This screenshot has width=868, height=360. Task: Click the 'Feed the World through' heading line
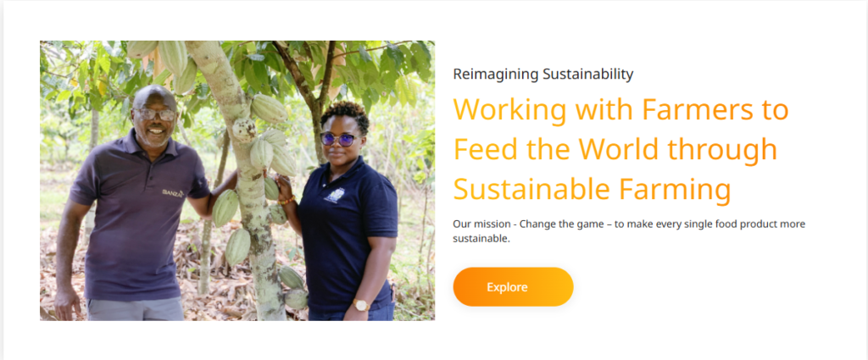pyautogui.click(x=615, y=149)
